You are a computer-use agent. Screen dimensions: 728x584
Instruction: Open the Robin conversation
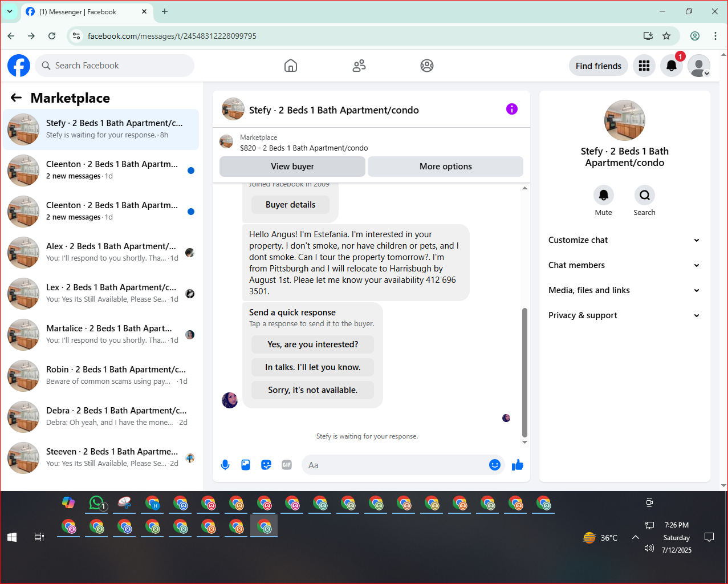coord(101,376)
